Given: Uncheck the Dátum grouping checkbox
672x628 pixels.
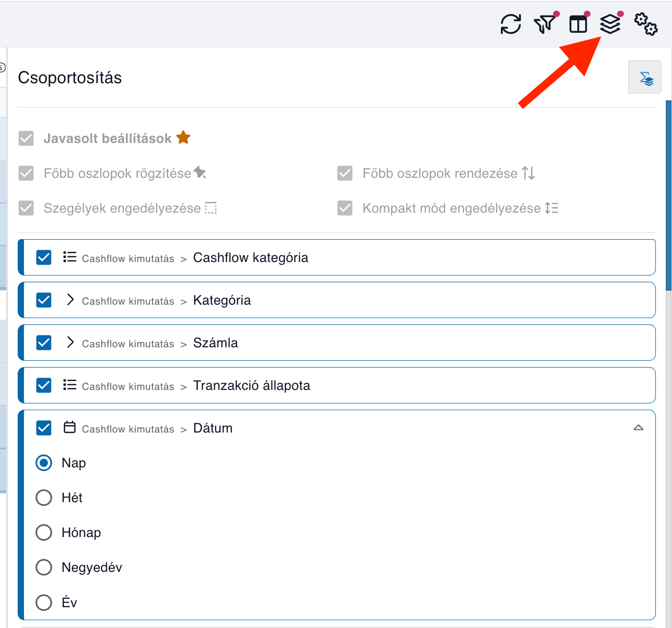Looking at the screenshot, I should click(x=44, y=428).
